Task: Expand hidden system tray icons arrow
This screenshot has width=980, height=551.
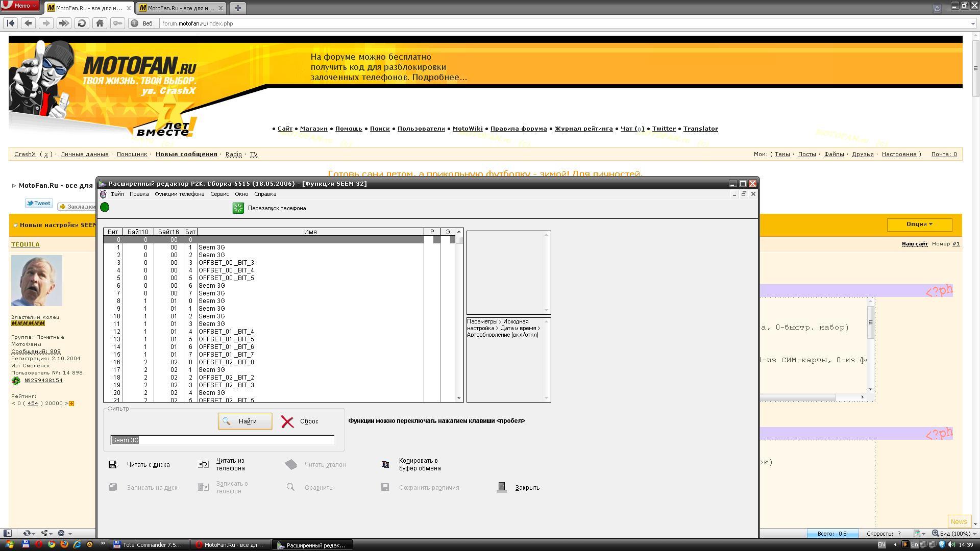Action: tap(895, 545)
